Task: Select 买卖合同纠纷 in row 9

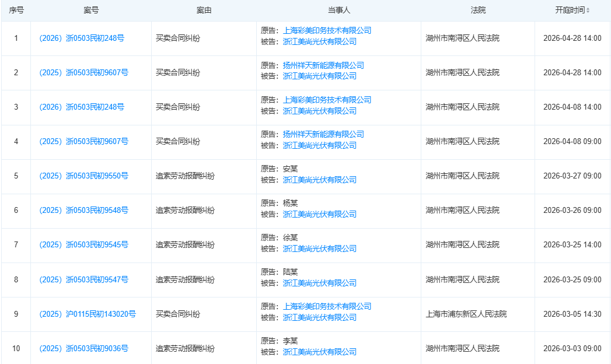Action: [178, 314]
